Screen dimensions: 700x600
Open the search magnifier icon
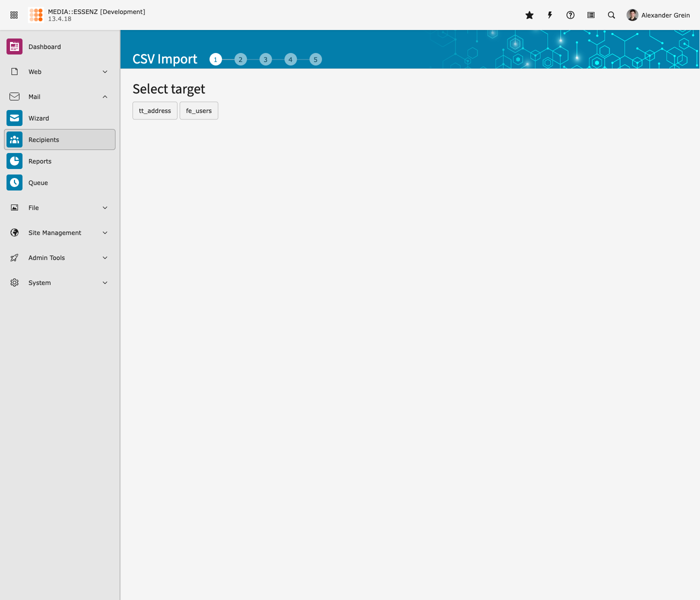(x=611, y=15)
